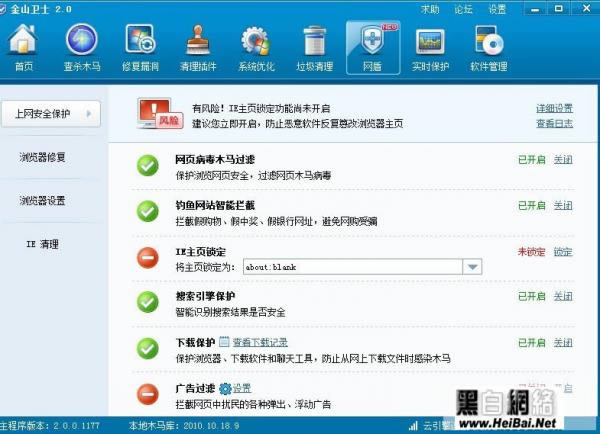Click green check icon for 下载保护
Screen dimensions: 600x434
point(148,348)
